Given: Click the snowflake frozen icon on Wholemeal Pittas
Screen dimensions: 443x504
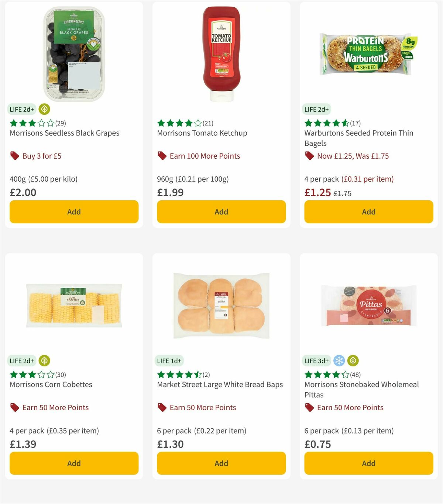Looking at the screenshot, I should (x=339, y=360).
